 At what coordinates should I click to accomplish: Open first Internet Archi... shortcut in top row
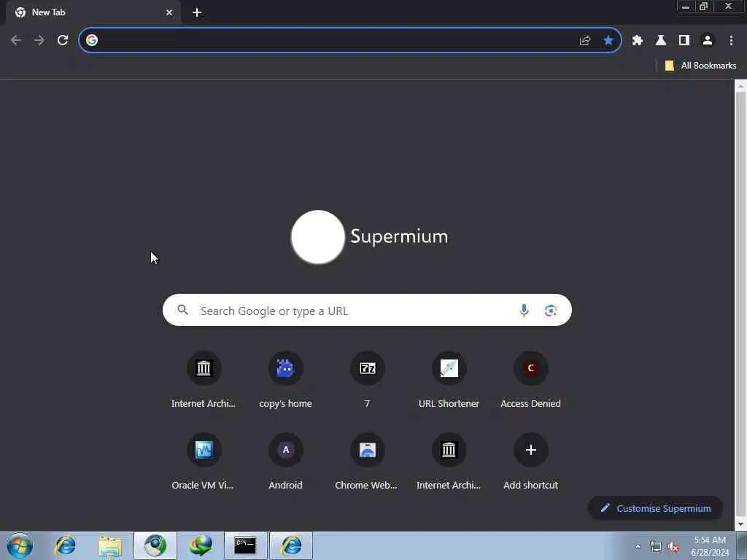click(x=204, y=379)
